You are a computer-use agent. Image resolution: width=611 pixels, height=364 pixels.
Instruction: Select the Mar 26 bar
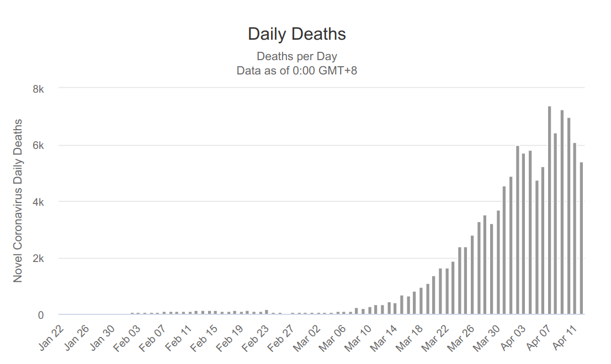tap(472, 275)
